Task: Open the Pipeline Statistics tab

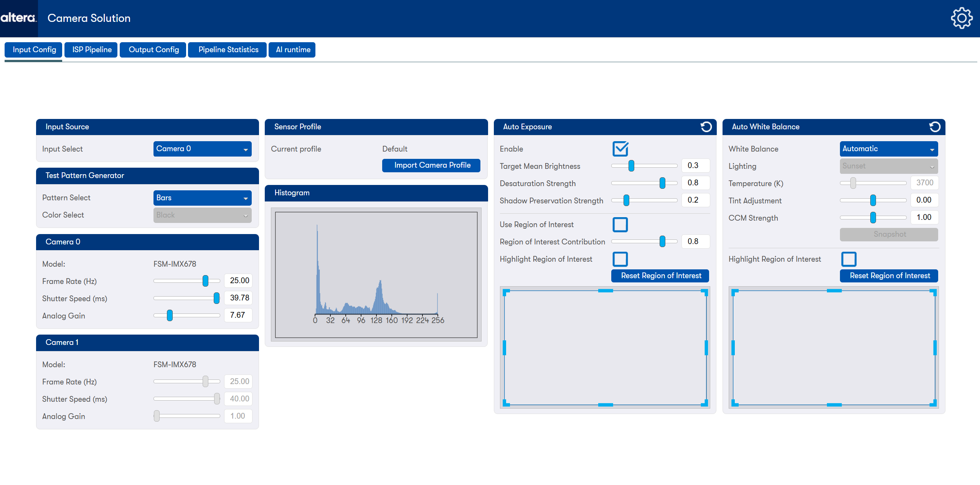Action: 228,50
